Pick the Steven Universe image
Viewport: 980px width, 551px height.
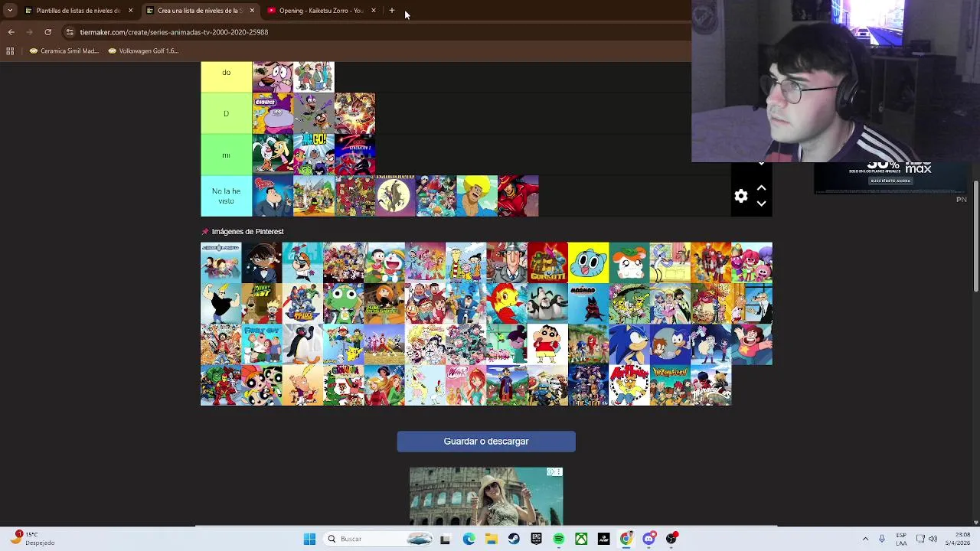752,344
